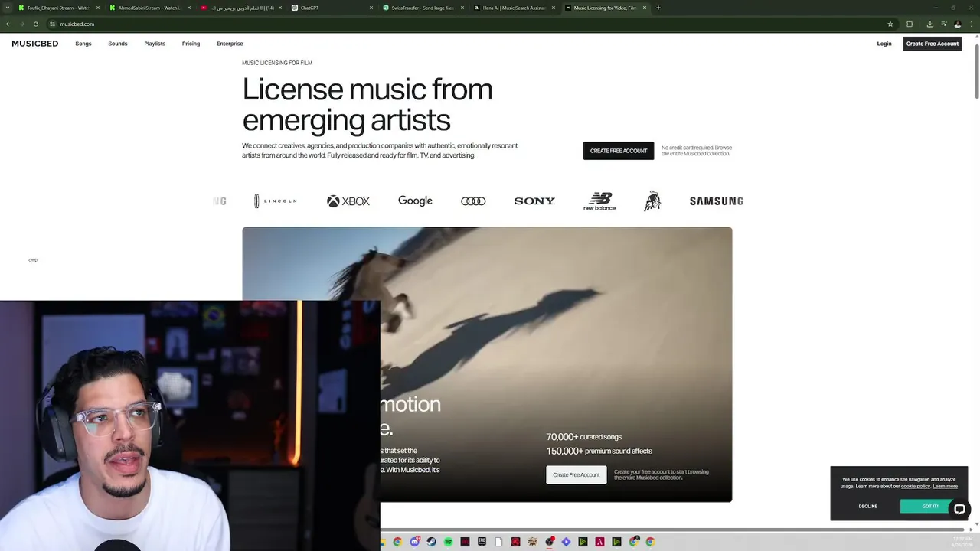The height and width of the screenshot is (551, 980).
Task: Decline cookies in the cookie banner
Action: tap(867, 507)
